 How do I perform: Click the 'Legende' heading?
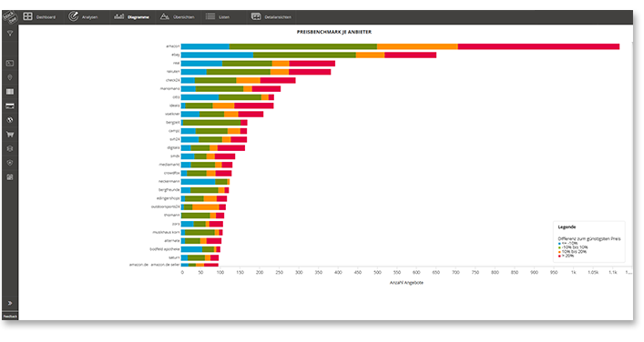(567, 227)
